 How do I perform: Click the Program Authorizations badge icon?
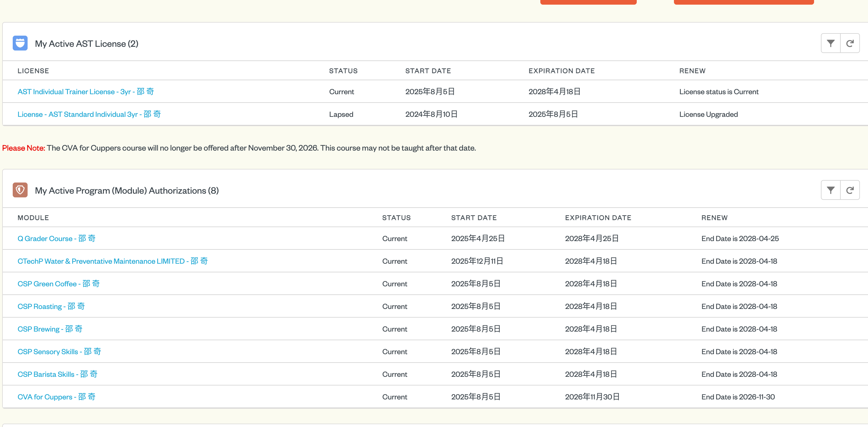coord(20,190)
